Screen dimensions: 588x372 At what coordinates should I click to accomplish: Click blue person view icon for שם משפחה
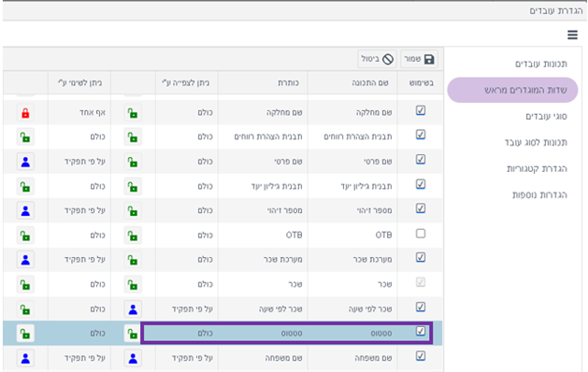point(133,359)
